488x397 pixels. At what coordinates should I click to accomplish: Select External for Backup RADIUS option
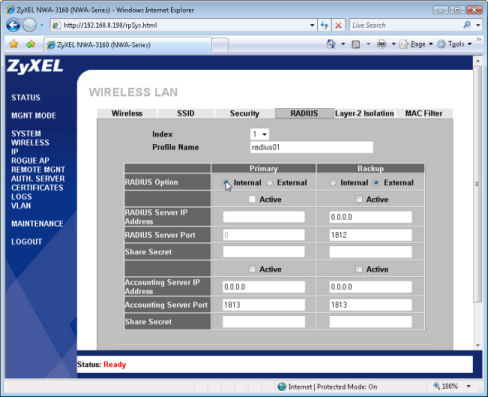pyautogui.click(x=376, y=183)
